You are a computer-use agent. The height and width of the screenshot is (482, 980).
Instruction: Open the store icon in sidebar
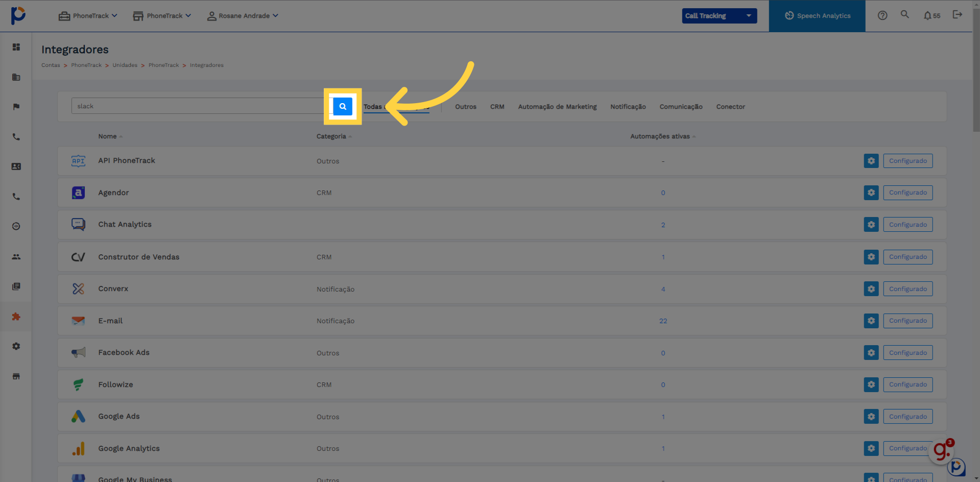[16, 376]
